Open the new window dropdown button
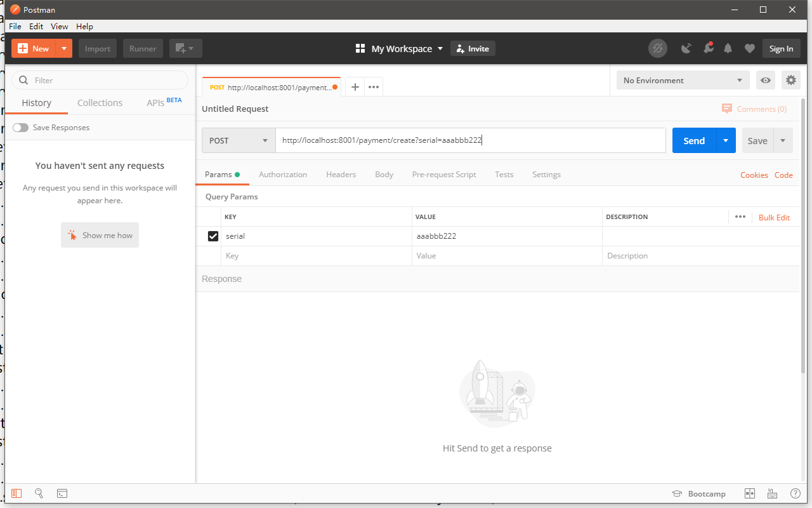The image size is (812, 508). coord(185,48)
